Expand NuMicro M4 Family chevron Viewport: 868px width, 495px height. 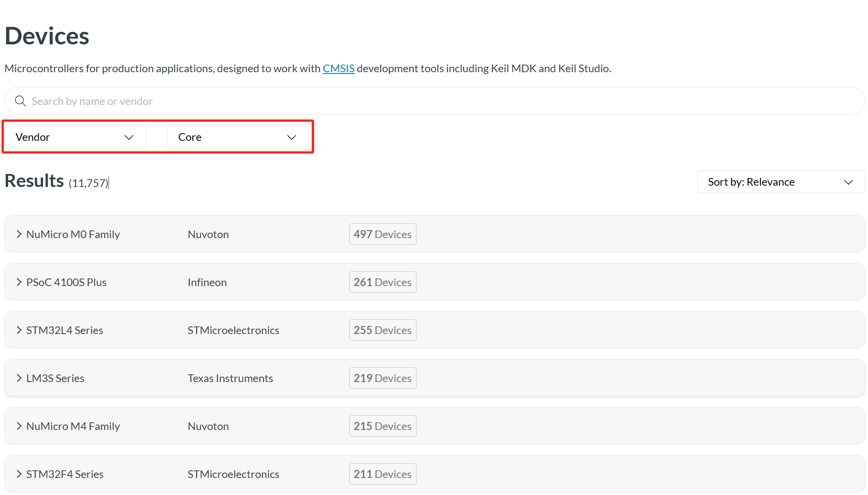click(19, 426)
